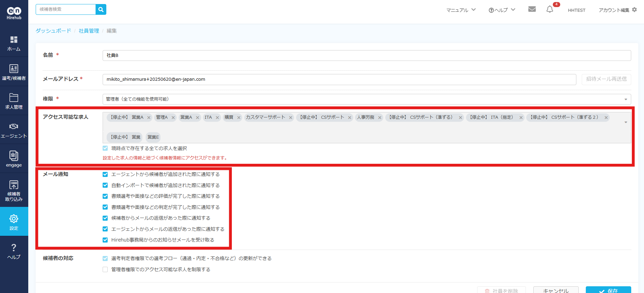Open 選考/候補者 in sidebar
The image size is (644, 293).
tap(14, 72)
